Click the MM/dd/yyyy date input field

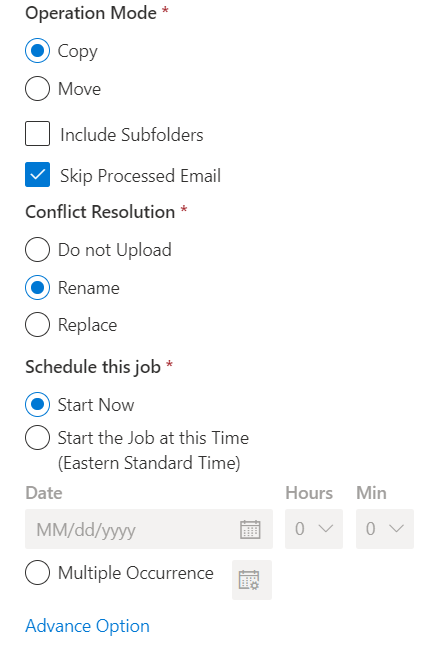click(x=149, y=529)
